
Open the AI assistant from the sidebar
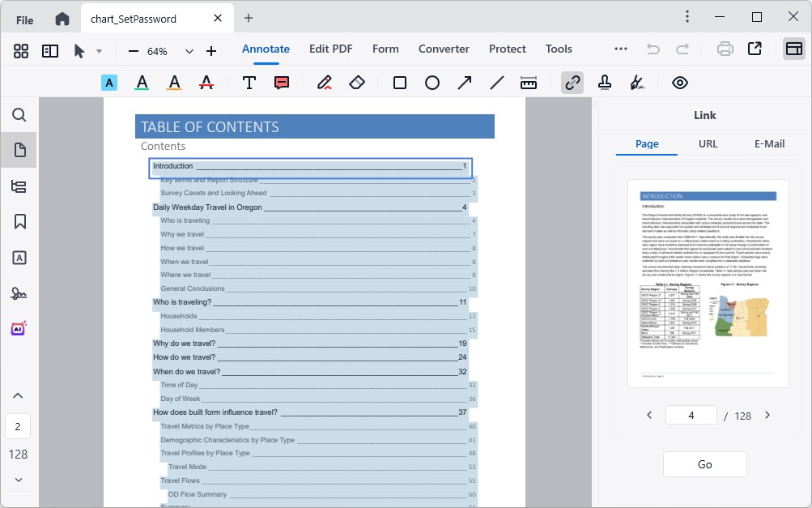19,327
